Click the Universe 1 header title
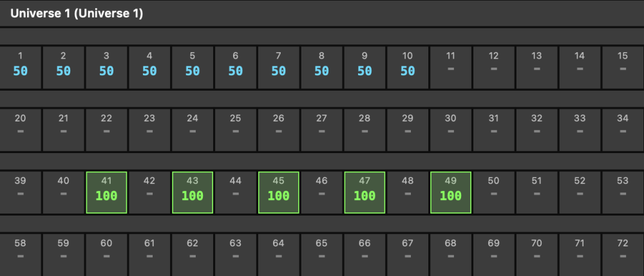Viewport: 644px width, 276px height. (x=76, y=14)
